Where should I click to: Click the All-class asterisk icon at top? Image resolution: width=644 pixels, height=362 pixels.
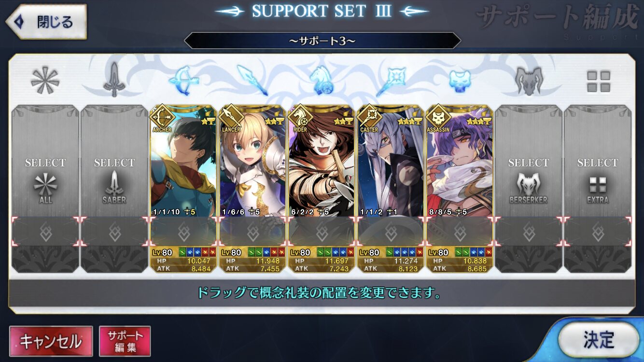(x=45, y=81)
